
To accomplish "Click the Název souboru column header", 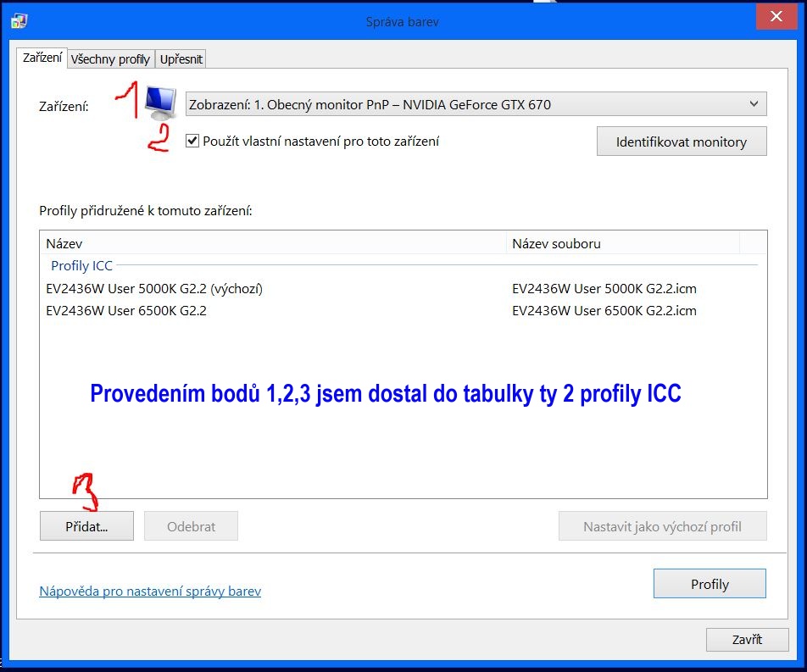I will [622, 243].
